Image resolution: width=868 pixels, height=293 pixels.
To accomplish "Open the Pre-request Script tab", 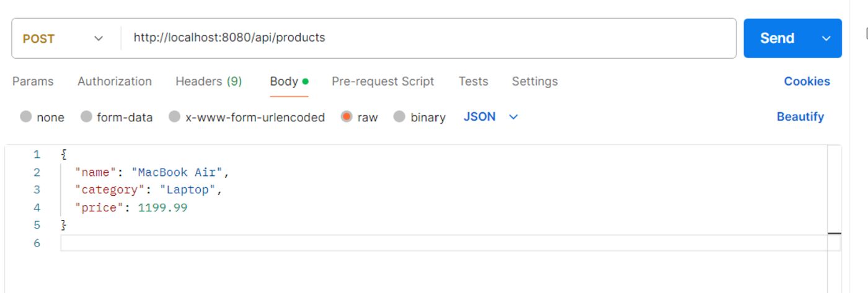I will [383, 81].
